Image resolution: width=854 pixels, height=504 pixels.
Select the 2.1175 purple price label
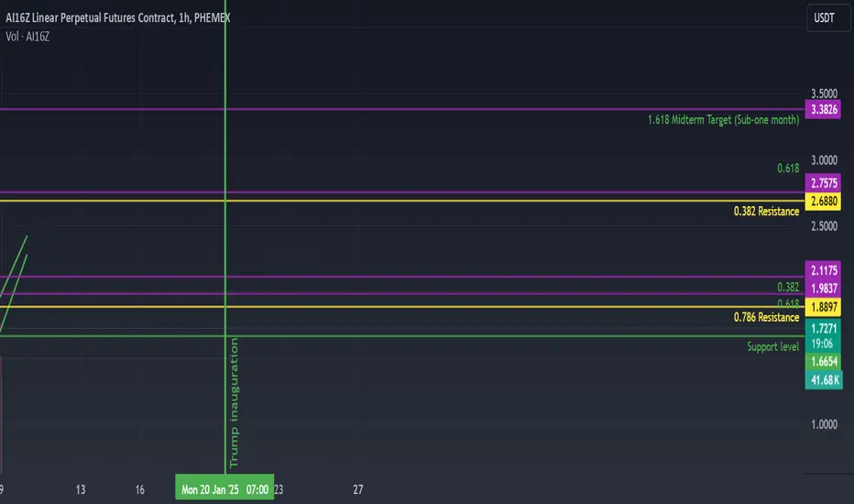(823, 270)
